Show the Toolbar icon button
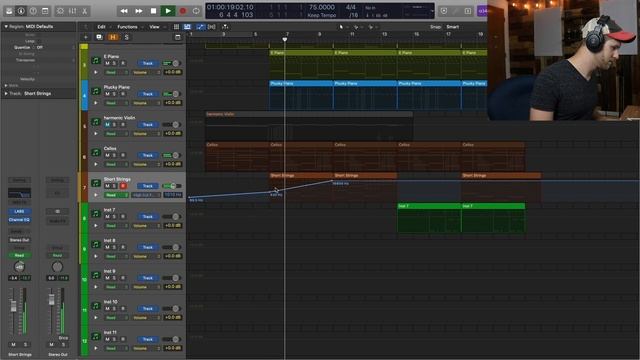This screenshot has height=360, width=640. click(x=45, y=11)
